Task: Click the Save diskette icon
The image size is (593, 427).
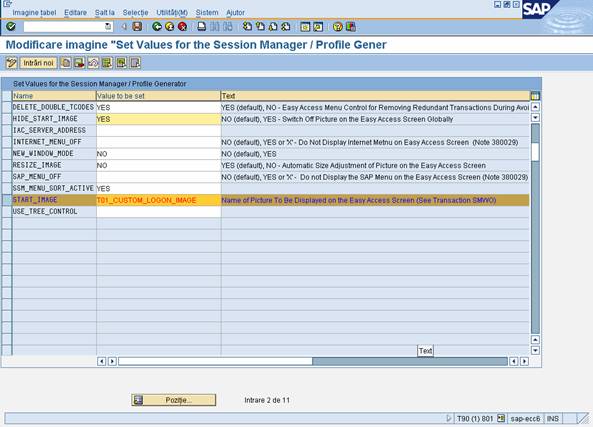Action: pos(137,26)
